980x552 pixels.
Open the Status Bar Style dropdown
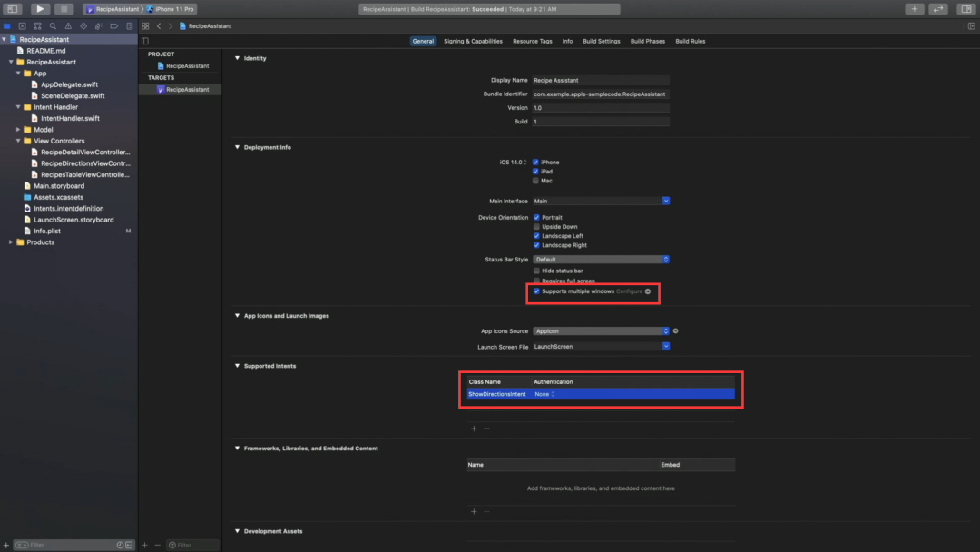601,260
